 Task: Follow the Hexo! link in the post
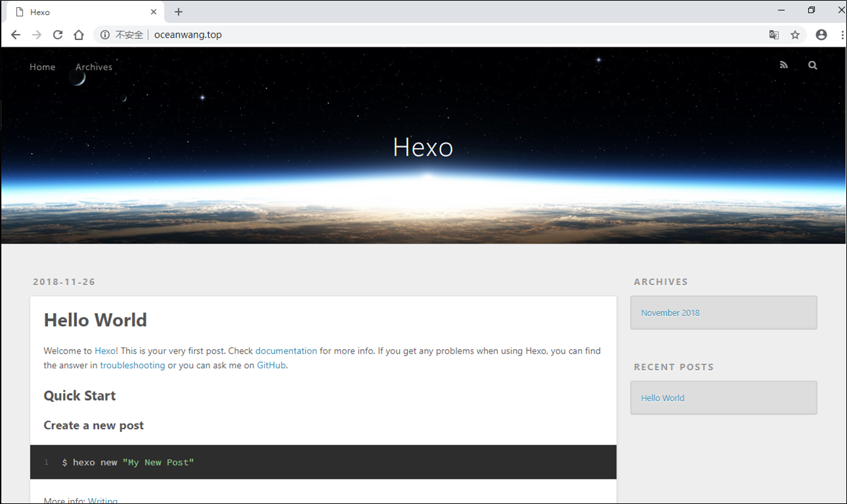click(x=106, y=351)
